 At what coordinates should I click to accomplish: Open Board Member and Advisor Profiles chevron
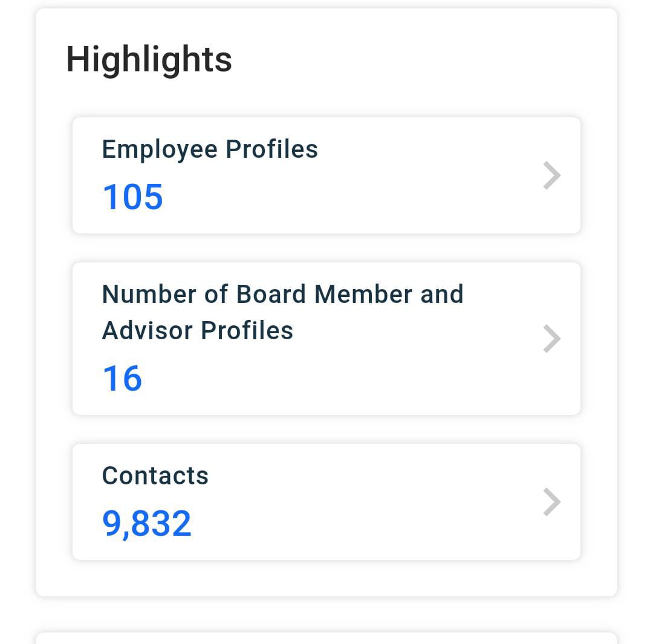tap(552, 339)
